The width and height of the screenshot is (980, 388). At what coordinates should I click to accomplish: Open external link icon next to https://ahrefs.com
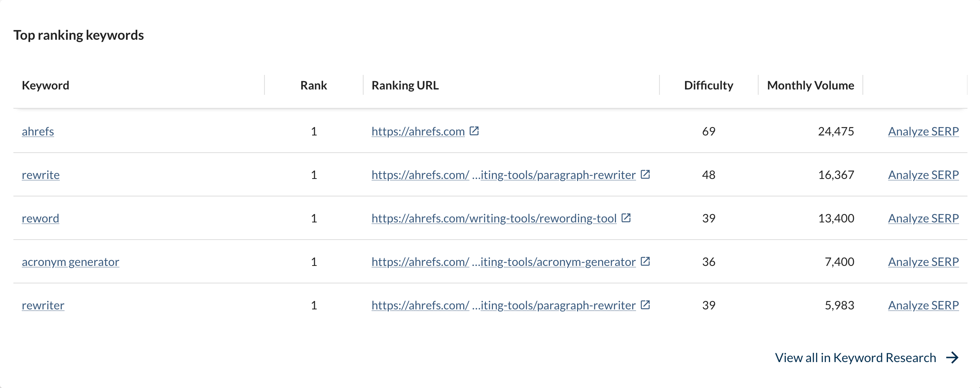pyautogui.click(x=474, y=131)
